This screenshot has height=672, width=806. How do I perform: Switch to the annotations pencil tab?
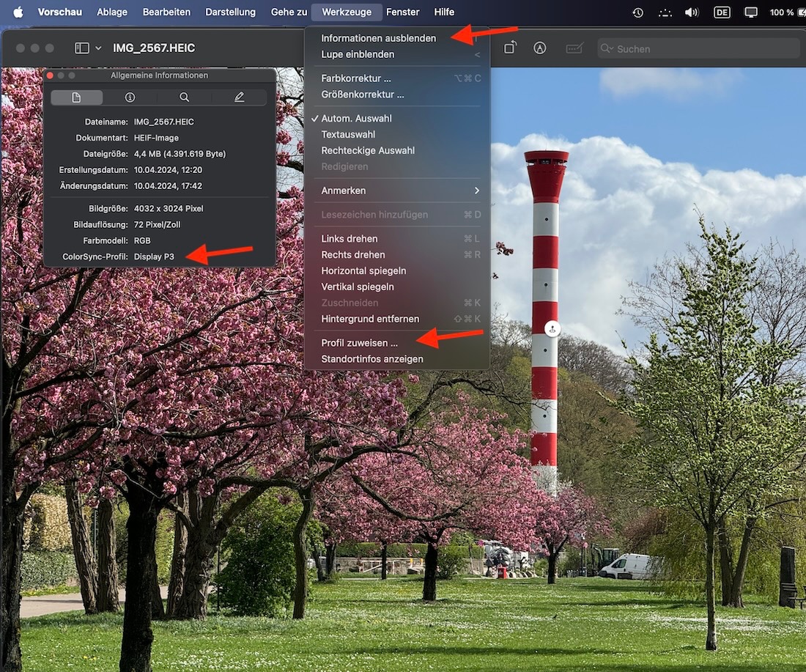239,97
